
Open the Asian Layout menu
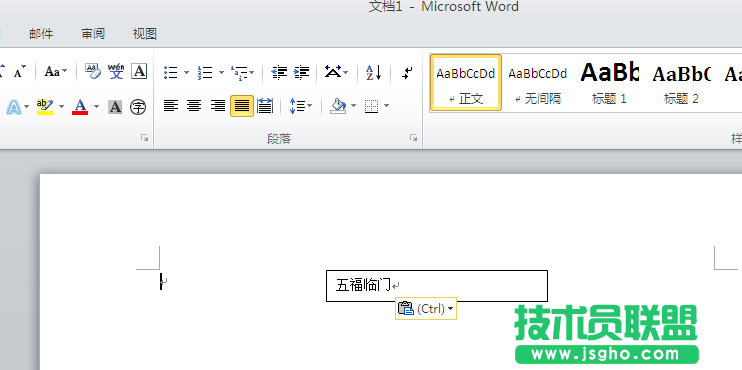336,72
